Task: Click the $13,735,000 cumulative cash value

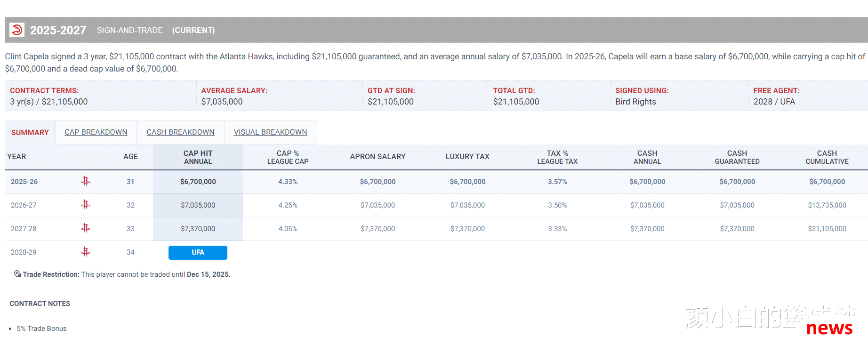Action: [x=827, y=205]
